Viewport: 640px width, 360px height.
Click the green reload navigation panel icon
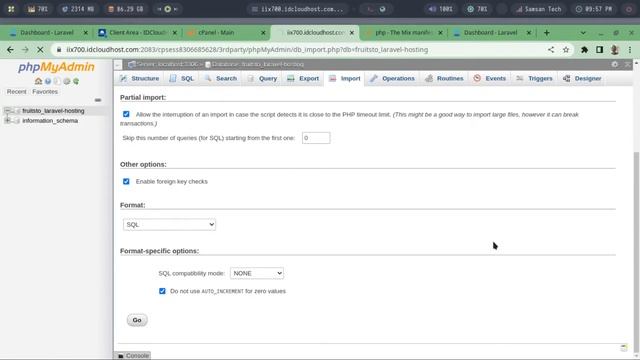[76, 81]
